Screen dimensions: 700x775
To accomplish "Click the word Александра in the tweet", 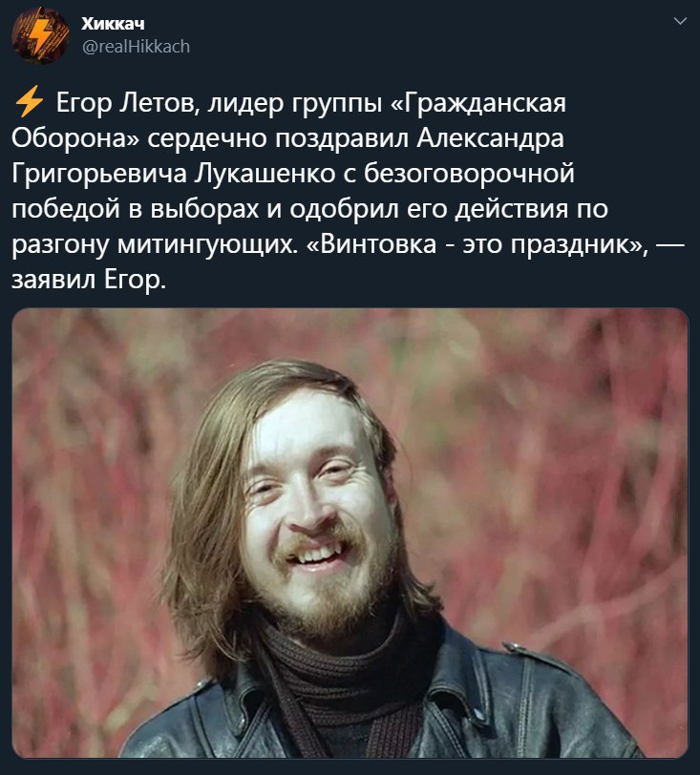I will pos(490,138).
